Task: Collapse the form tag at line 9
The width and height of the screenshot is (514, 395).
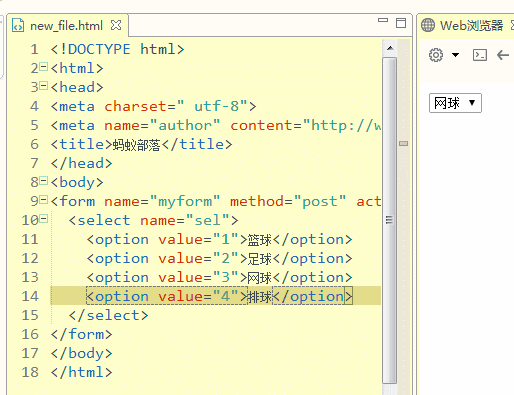Action: pyautogui.click(x=44, y=200)
